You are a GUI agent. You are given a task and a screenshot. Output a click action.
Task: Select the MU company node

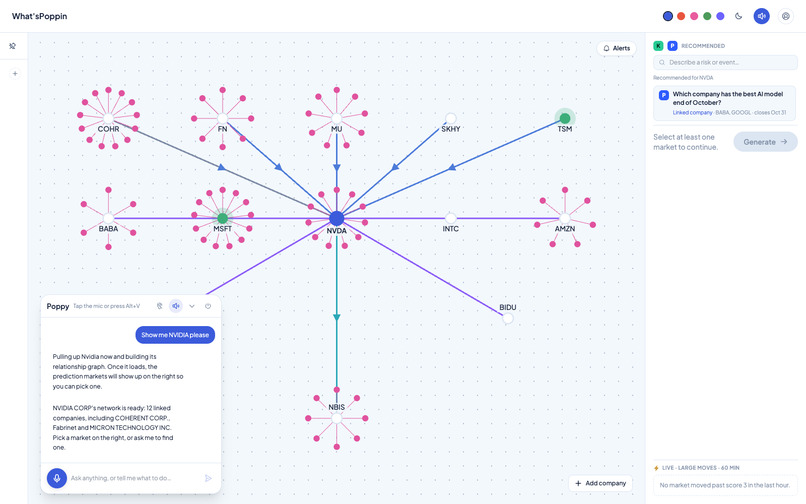(337, 119)
